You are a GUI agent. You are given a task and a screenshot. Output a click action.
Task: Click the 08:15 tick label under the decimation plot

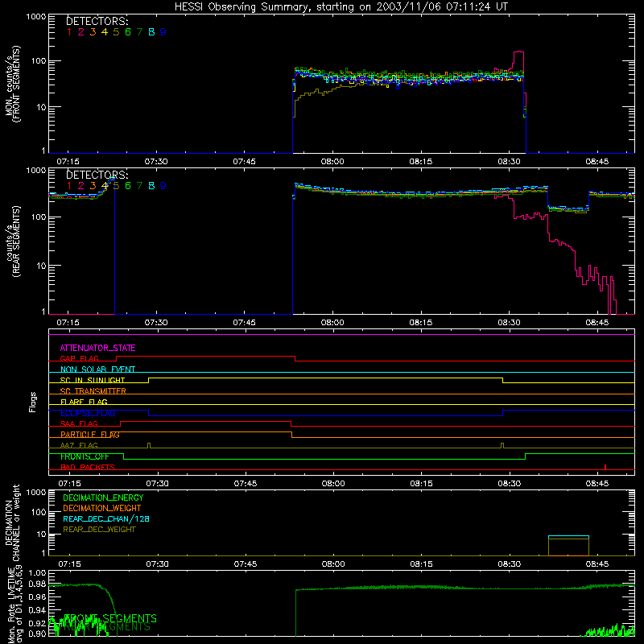tap(421, 564)
